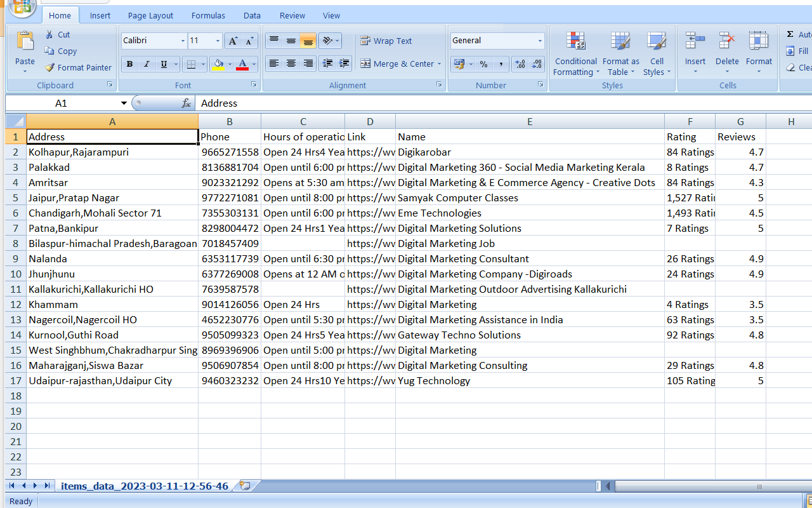812x508 pixels.
Task: Open the General number format dropdown
Action: (540, 41)
